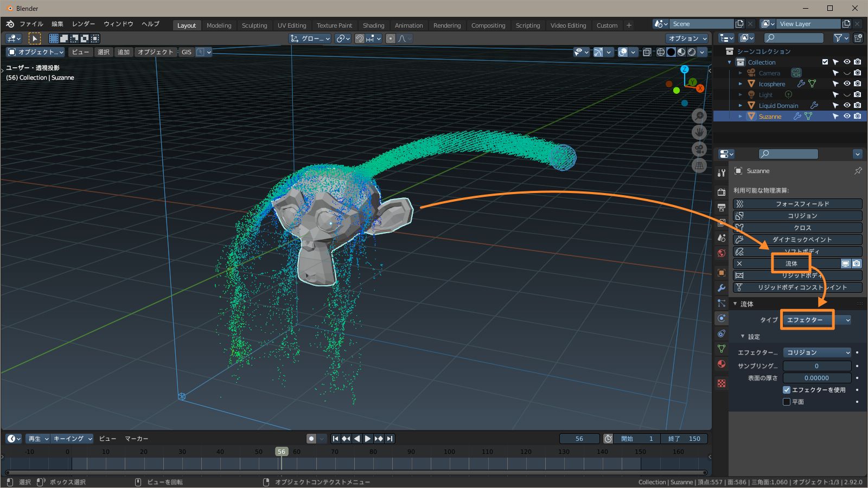Open the グロー transform orientation dropdown
Viewport: 868px width, 488px height.
click(310, 38)
